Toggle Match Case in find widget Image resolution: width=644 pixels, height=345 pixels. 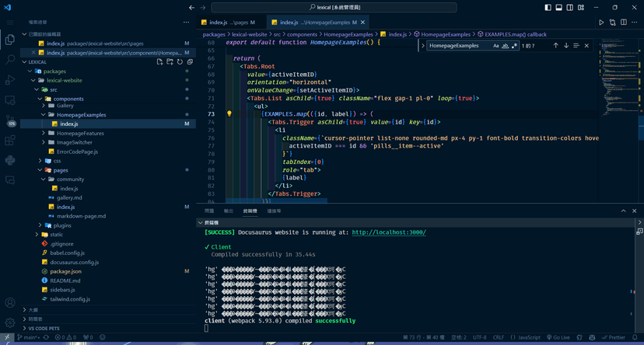tap(495, 46)
